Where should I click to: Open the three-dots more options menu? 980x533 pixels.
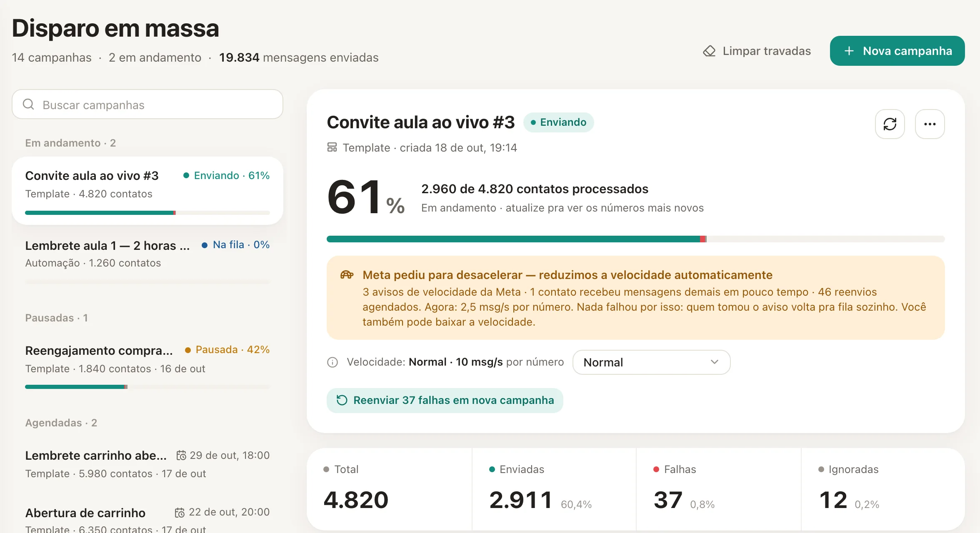[x=930, y=124]
